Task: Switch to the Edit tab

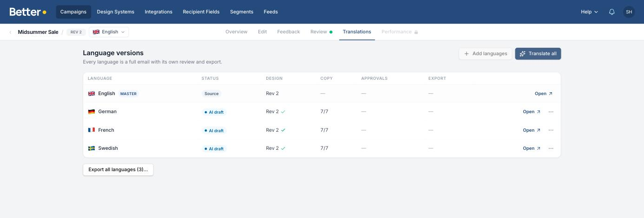Action: (263, 32)
